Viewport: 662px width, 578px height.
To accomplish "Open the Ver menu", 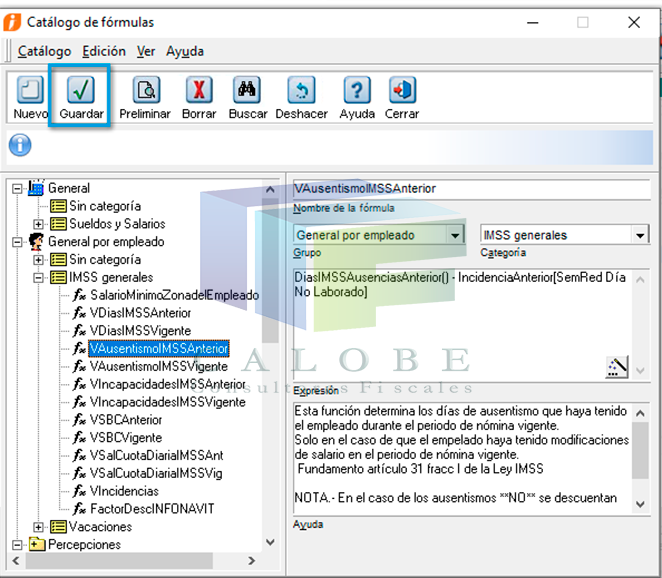I will pos(146,51).
